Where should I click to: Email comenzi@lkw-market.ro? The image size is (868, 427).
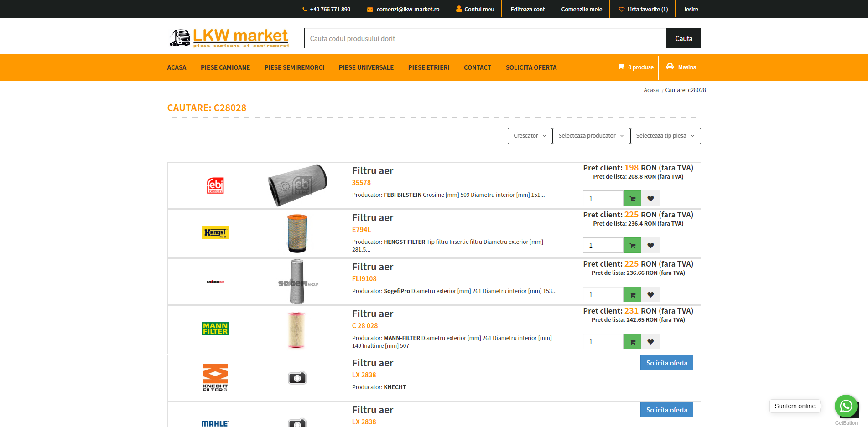pyautogui.click(x=403, y=9)
